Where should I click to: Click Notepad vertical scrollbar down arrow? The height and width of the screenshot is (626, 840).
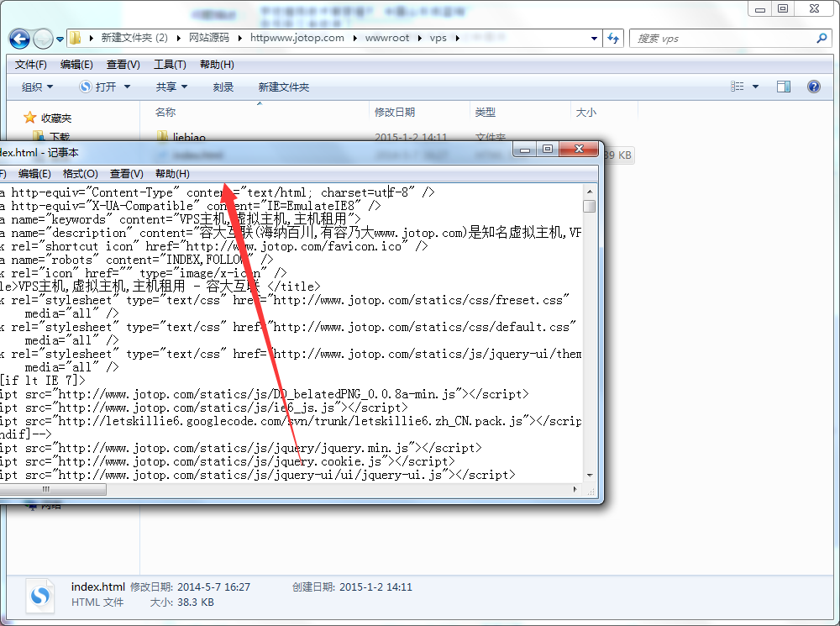pos(590,475)
